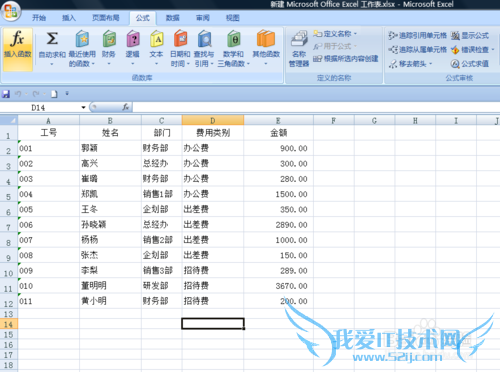Click Create from Selection (根据所选内容创建)

click(346, 59)
